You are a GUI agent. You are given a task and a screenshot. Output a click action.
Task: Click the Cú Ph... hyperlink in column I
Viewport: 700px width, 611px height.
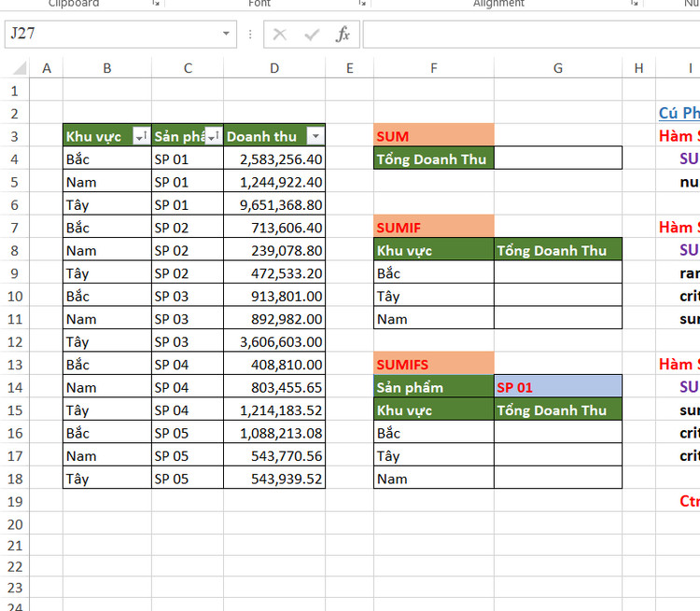coord(679,113)
